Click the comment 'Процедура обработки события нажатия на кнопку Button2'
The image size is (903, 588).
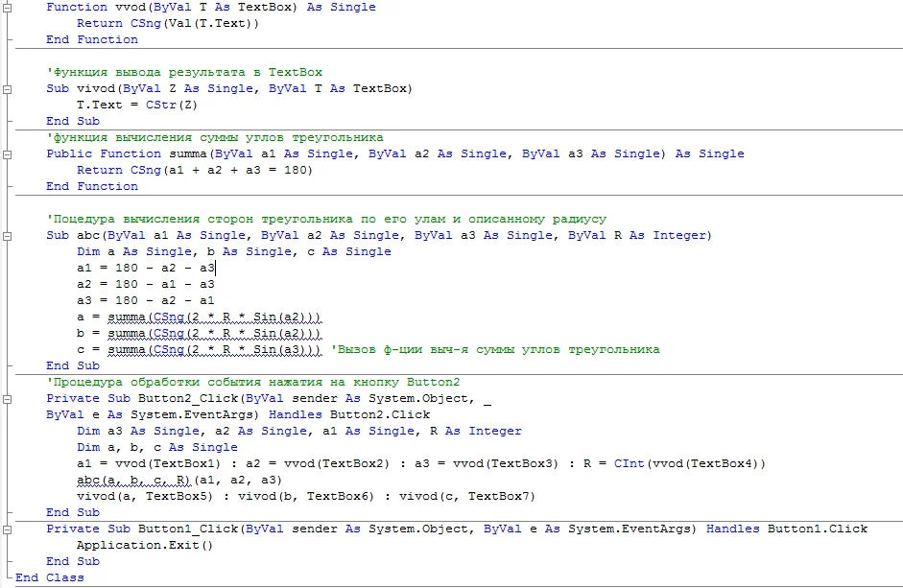(253, 383)
